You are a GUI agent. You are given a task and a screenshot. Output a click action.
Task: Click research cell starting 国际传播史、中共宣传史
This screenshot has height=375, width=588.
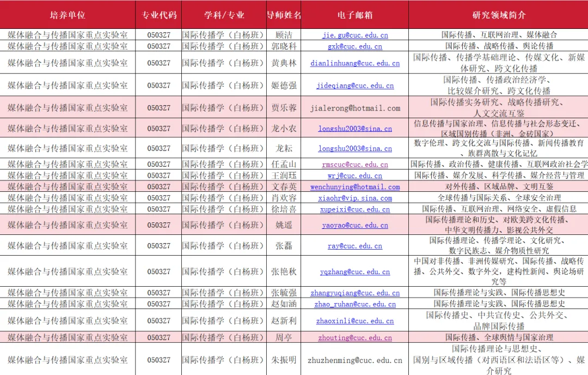pos(499,320)
